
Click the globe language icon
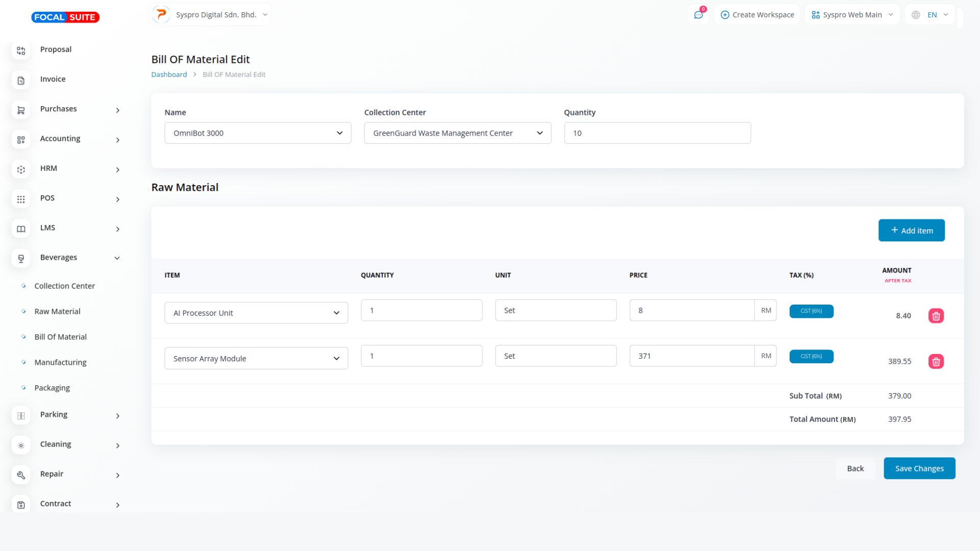click(x=916, y=15)
